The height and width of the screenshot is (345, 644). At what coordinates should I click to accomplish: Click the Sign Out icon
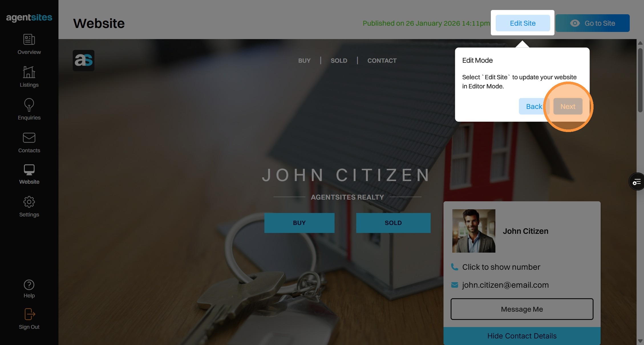pyautogui.click(x=30, y=314)
